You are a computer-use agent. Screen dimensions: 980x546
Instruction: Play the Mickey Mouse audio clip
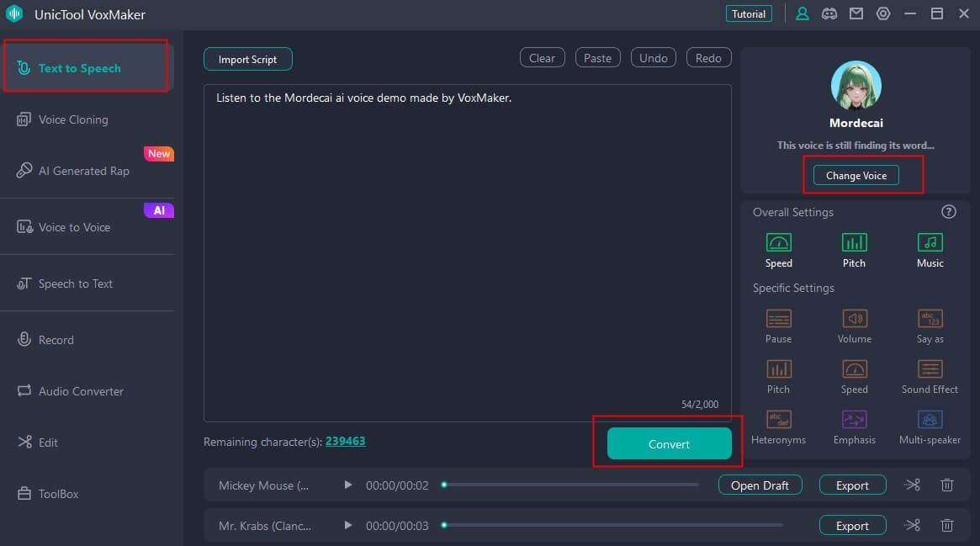pos(348,485)
